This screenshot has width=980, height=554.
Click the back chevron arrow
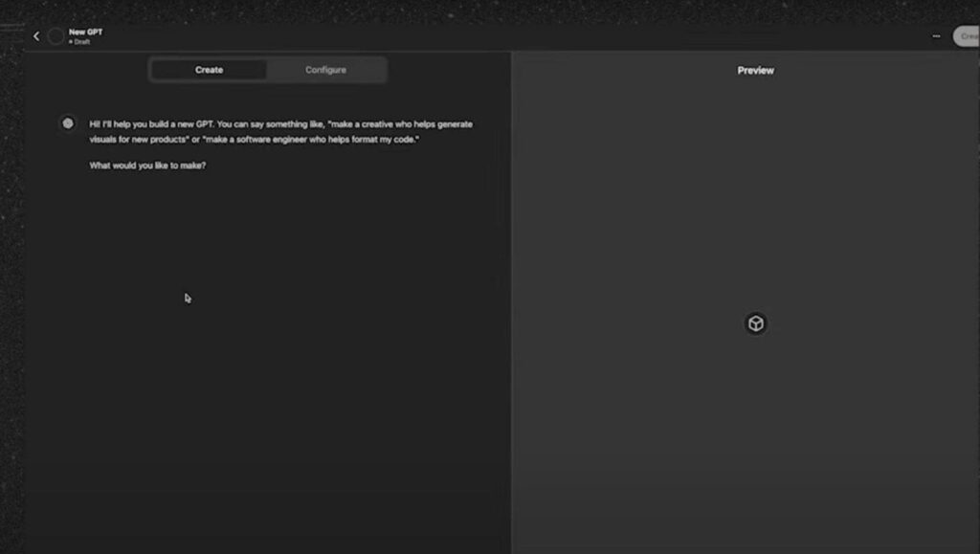click(x=36, y=36)
